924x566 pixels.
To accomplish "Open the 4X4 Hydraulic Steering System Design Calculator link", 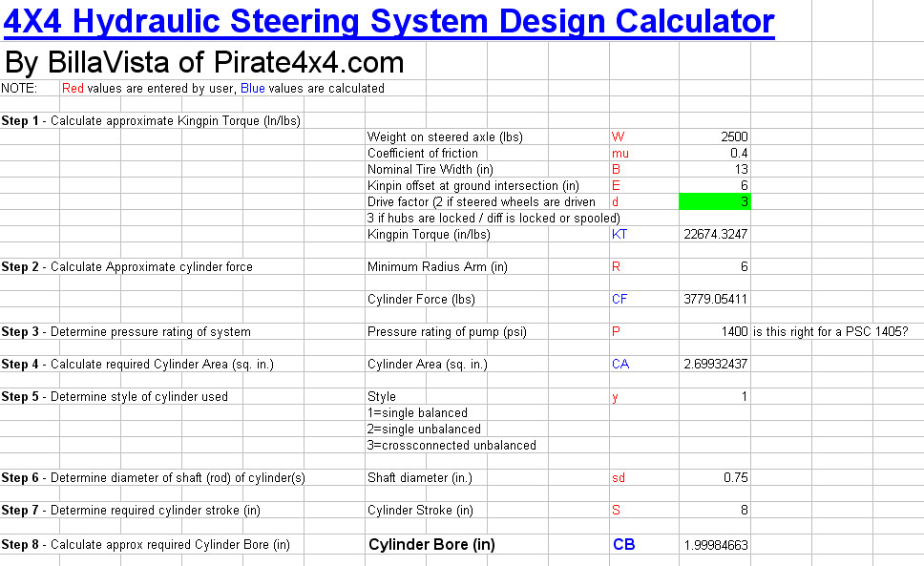I will (x=388, y=22).
